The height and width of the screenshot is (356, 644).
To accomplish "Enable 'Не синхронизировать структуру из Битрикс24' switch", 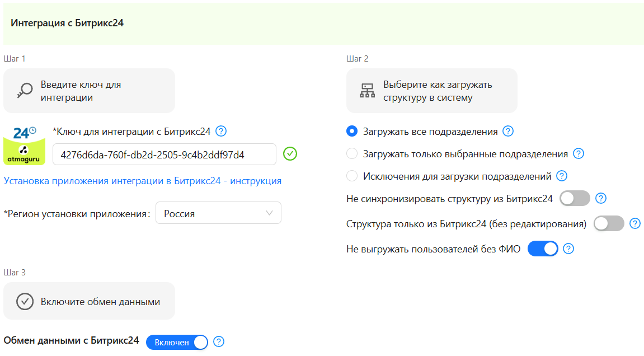I will pos(575,199).
